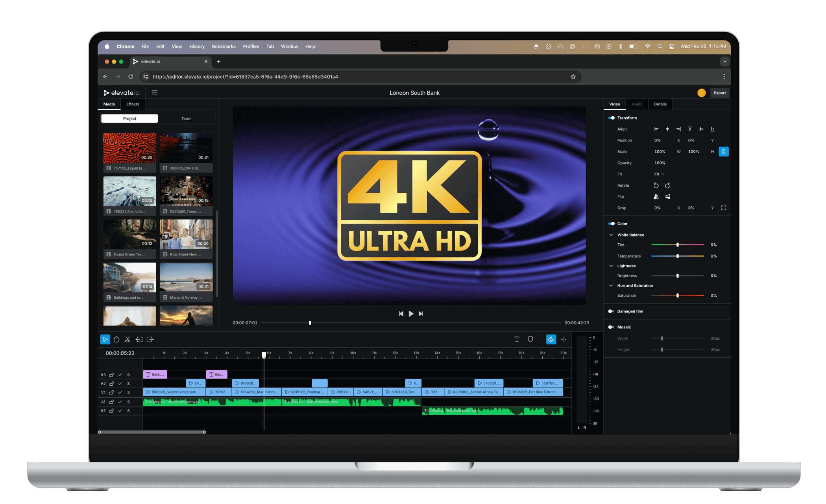Image resolution: width=826 pixels, height=504 pixels.
Task: Click the Brightness slider handle
Action: tap(677, 276)
